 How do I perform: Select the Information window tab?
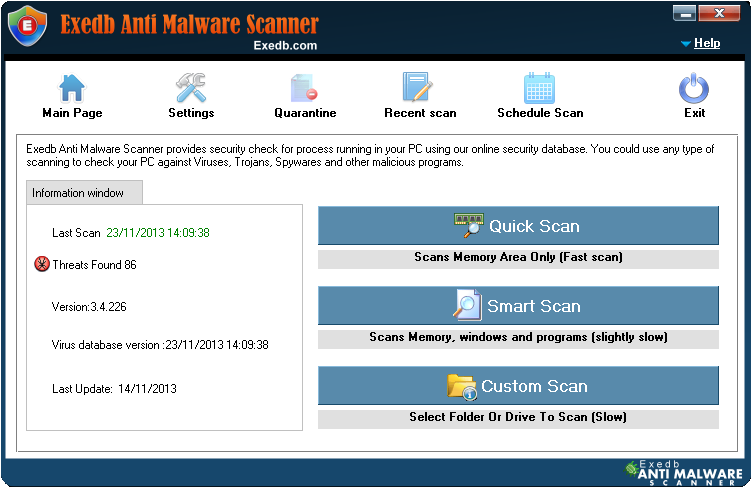click(x=84, y=193)
